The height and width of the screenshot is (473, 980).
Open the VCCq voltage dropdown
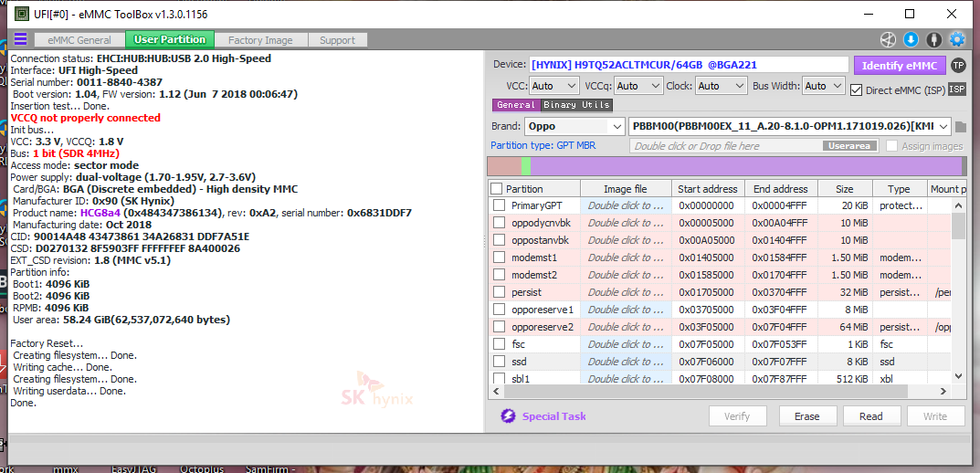(638, 86)
